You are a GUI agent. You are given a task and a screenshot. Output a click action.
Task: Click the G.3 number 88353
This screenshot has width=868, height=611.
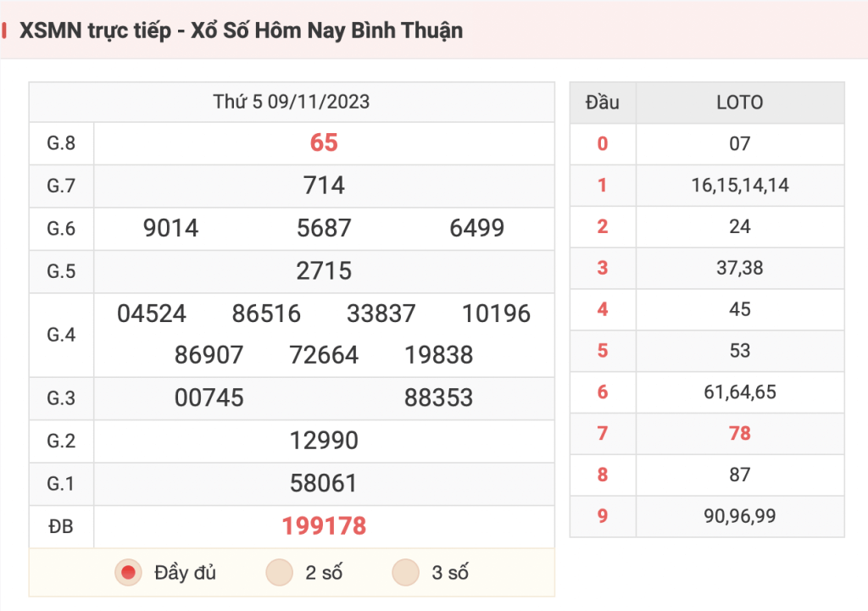click(x=438, y=398)
